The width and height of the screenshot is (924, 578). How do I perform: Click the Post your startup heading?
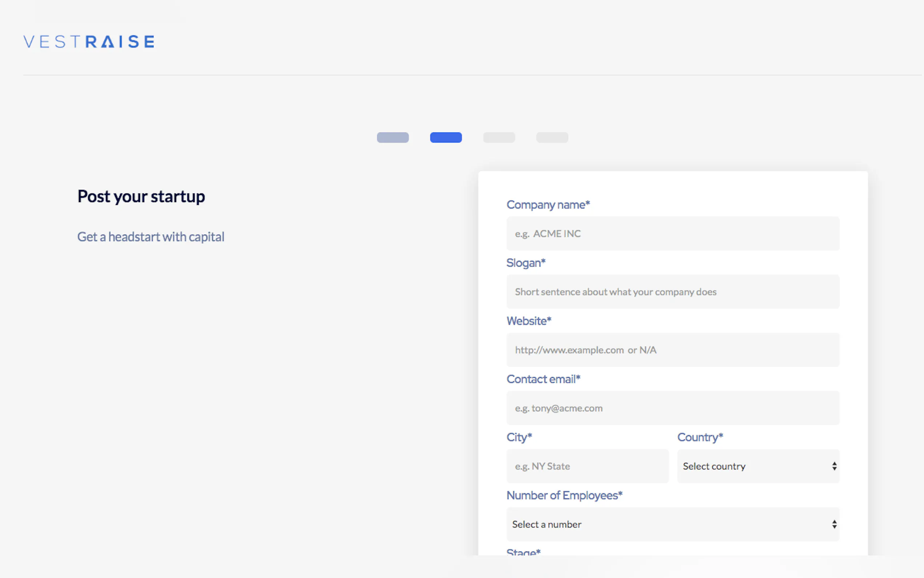coord(141,197)
